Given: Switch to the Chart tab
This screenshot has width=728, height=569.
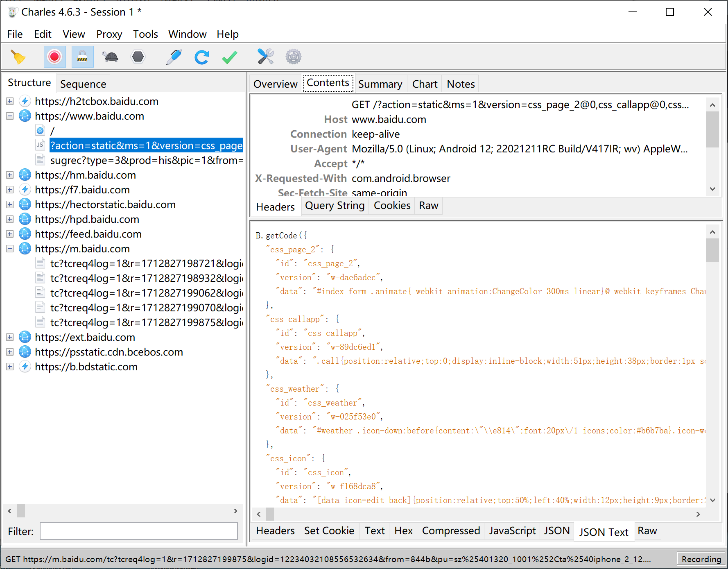Looking at the screenshot, I should (x=425, y=84).
